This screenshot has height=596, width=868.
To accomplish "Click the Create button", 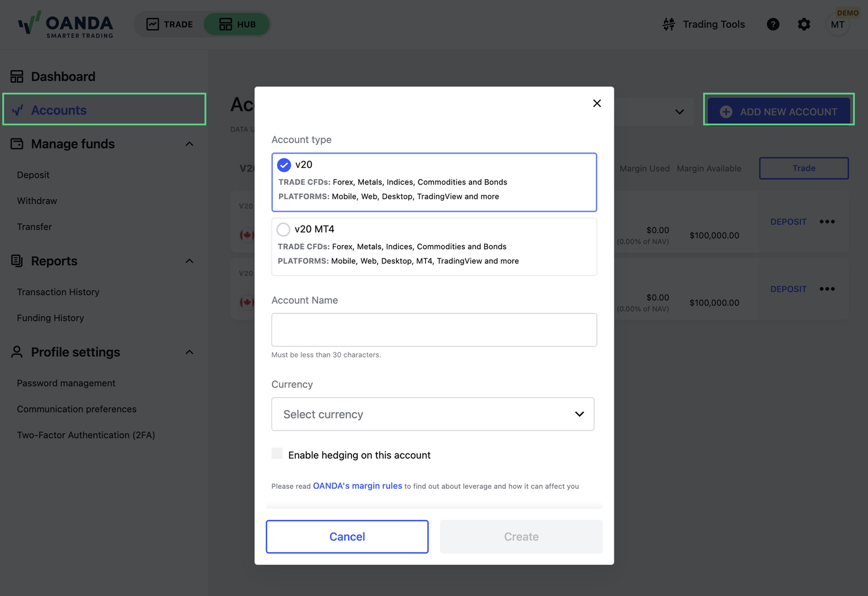I will (x=521, y=537).
